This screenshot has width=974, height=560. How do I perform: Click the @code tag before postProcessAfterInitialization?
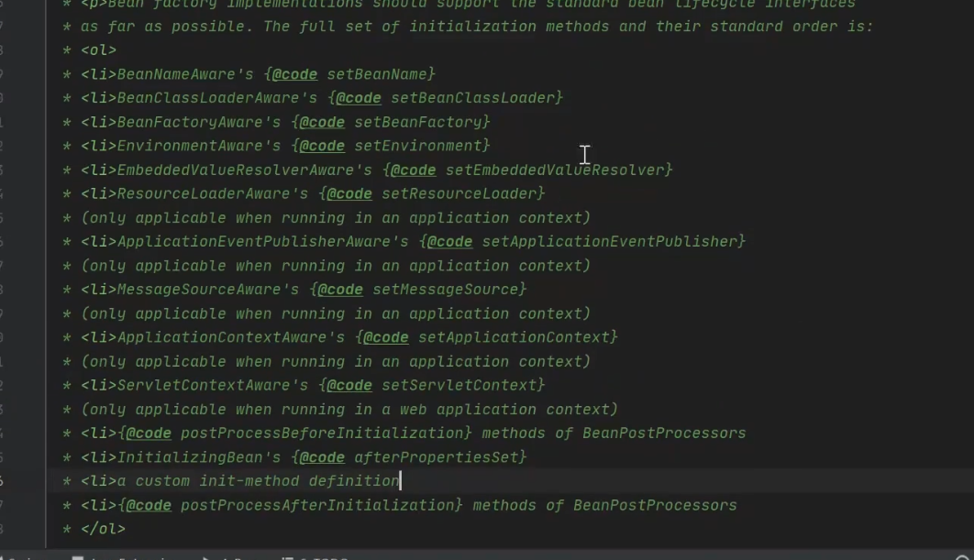tap(149, 505)
